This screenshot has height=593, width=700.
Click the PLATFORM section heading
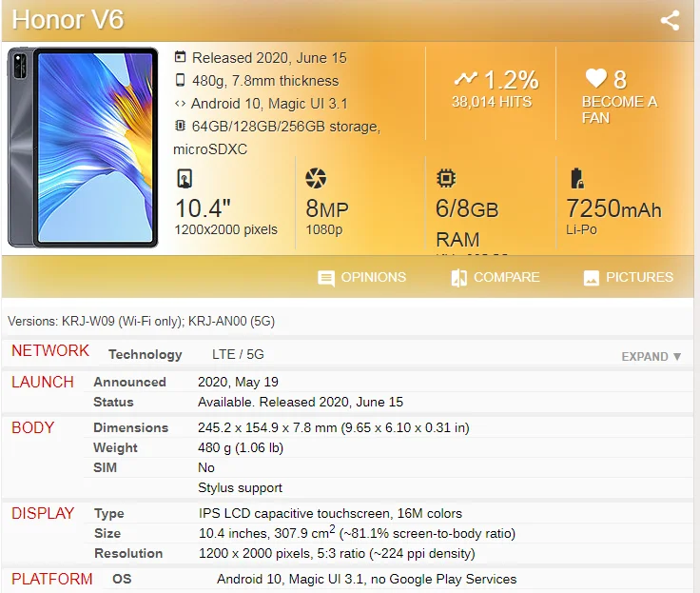tap(51, 579)
